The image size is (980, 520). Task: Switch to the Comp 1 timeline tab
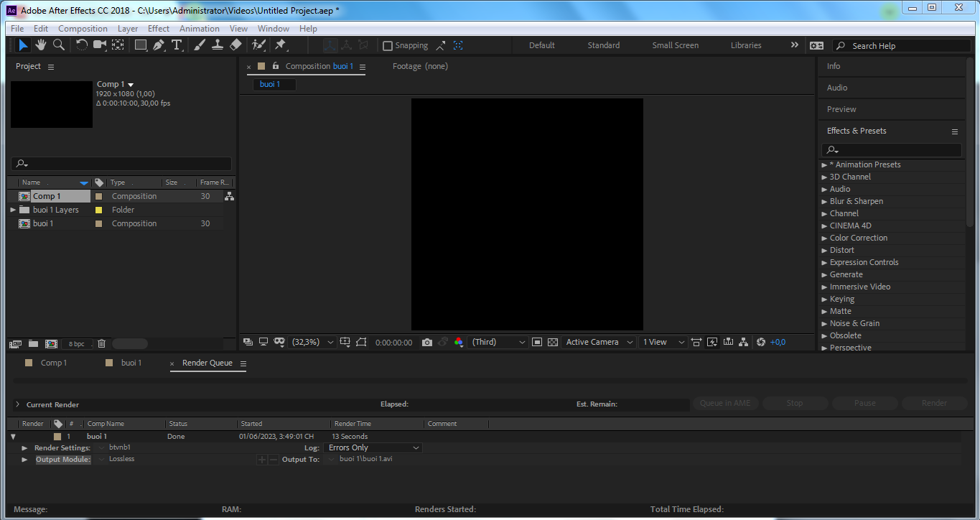pyautogui.click(x=53, y=363)
